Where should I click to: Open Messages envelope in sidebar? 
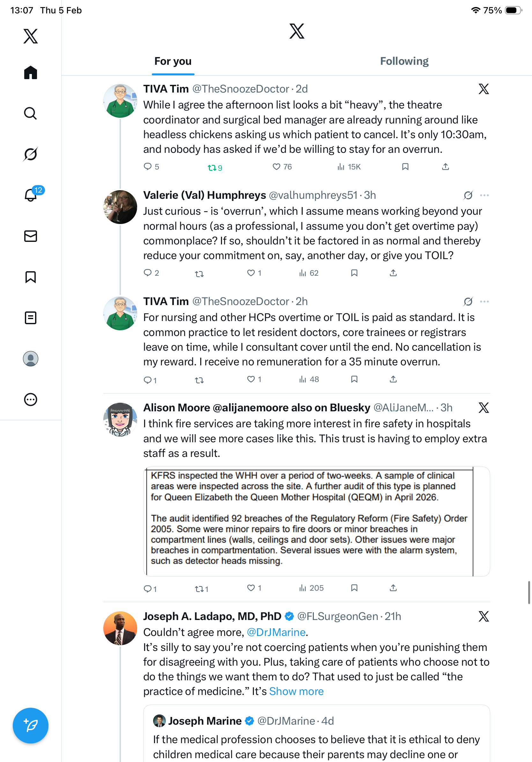31,236
